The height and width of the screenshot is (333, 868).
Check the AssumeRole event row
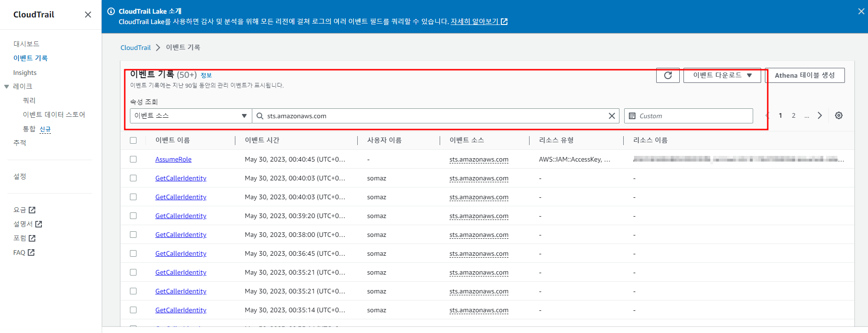[x=133, y=159]
